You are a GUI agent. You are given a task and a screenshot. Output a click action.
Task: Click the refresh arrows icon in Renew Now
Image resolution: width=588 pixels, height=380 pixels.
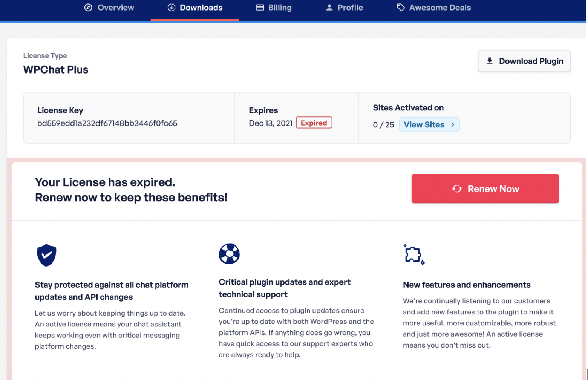pos(457,189)
